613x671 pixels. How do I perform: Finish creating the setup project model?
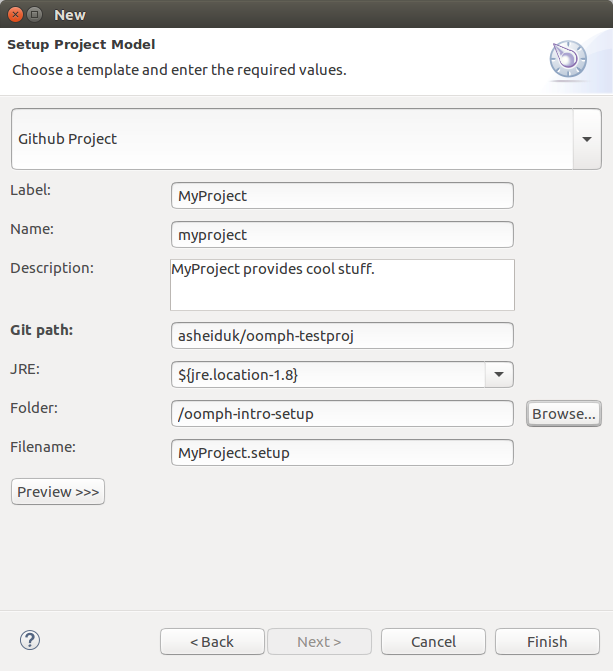[x=547, y=641]
